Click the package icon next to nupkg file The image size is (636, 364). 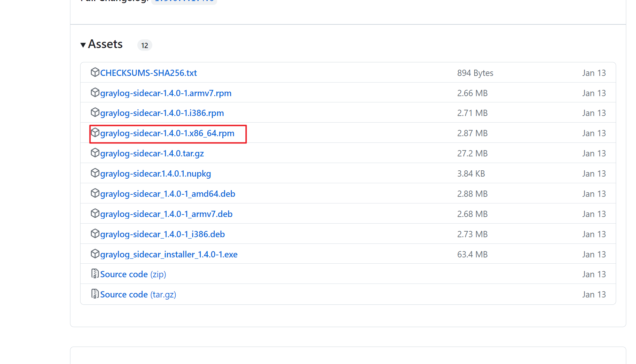point(95,173)
